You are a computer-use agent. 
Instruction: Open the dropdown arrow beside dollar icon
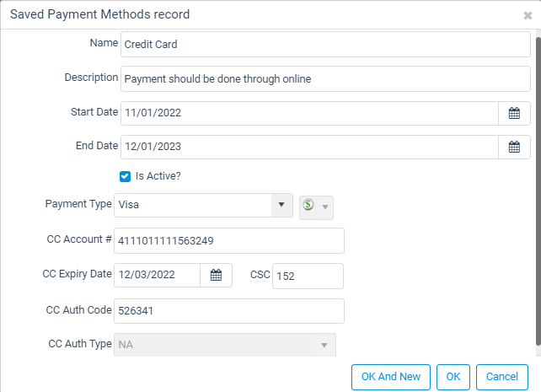click(x=325, y=207)
